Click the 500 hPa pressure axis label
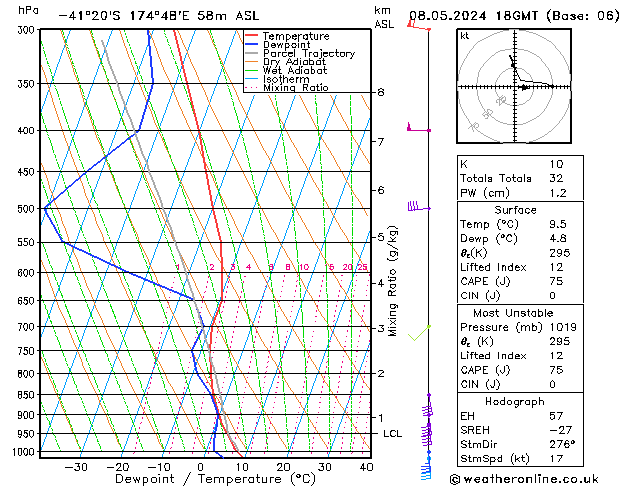The image size is (629, 486). pos(26,209)
